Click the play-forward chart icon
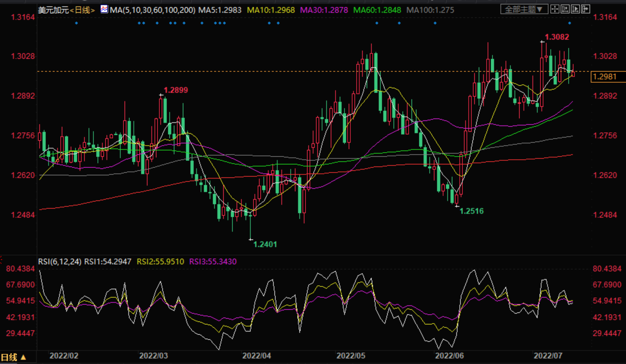 pos(576,9)
